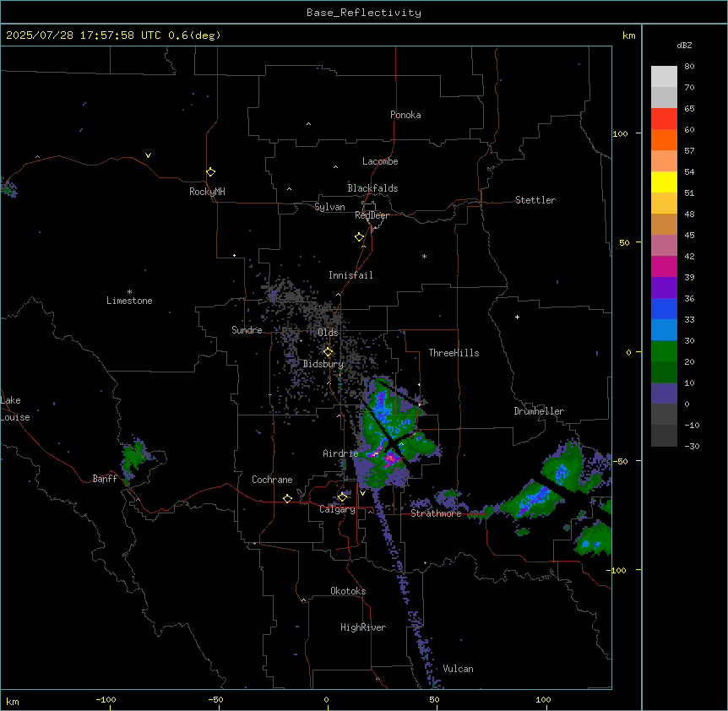Image resolution: width=728 pixels, height=711 pixels.
Task: Select the bright green 20-30 dBZ legend swatch
Action: coord(664,351)
